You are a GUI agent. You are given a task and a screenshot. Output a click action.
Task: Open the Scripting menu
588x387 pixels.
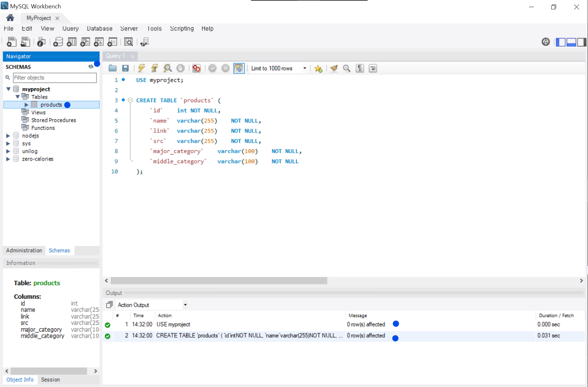point(182,28)
